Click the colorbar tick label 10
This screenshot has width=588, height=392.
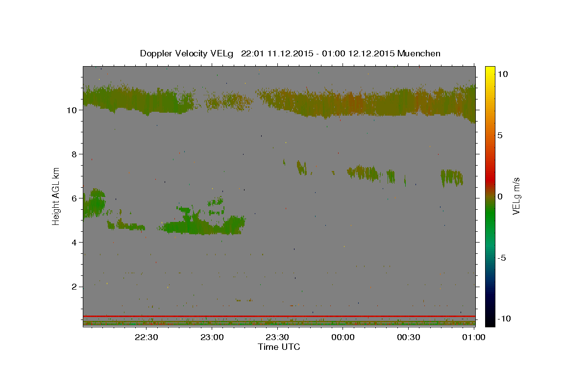coord(502,73)
